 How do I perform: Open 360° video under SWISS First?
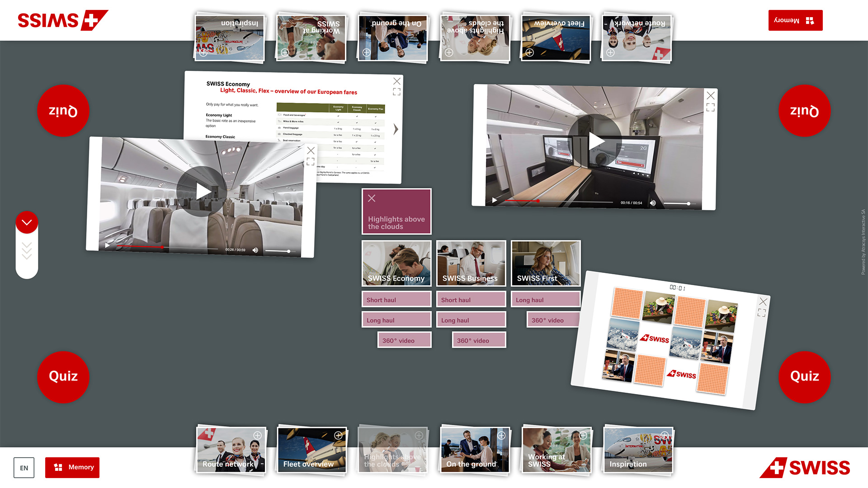[x=553, y=320]
